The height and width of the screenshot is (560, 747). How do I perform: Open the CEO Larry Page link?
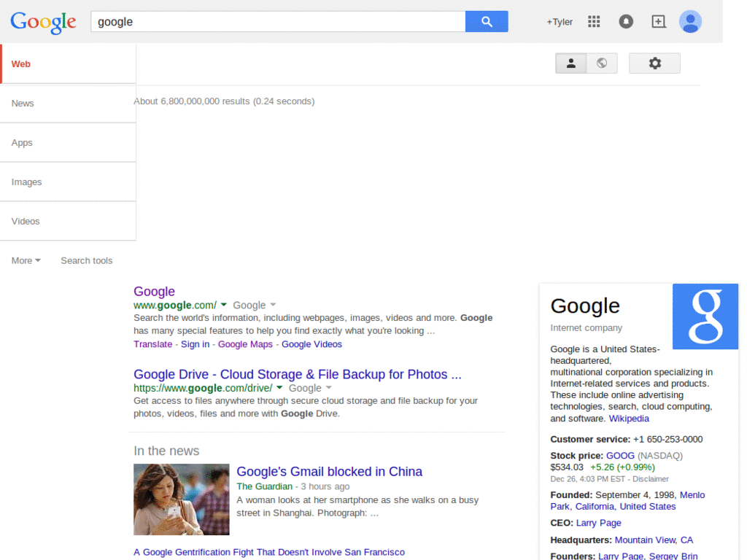click(598, 523)
